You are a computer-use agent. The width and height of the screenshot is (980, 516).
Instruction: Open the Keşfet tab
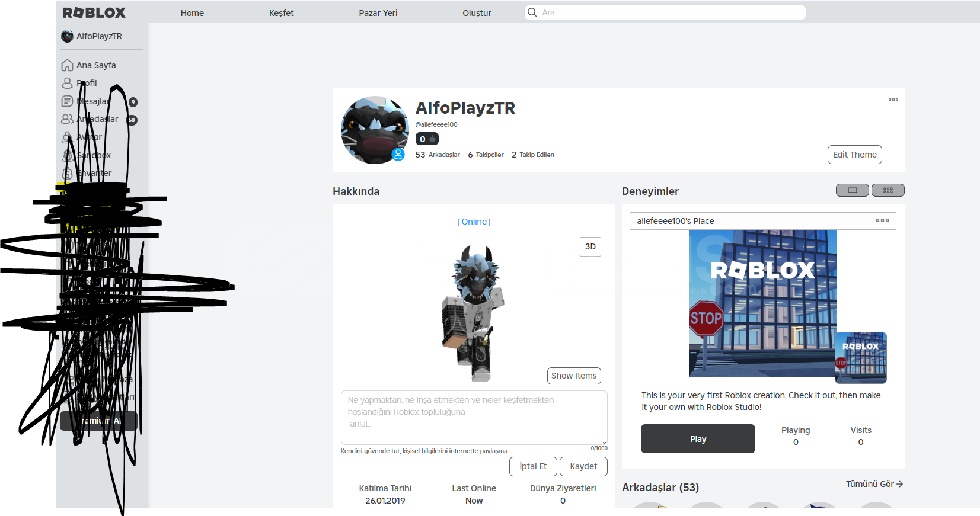click(x=281, y=13)
